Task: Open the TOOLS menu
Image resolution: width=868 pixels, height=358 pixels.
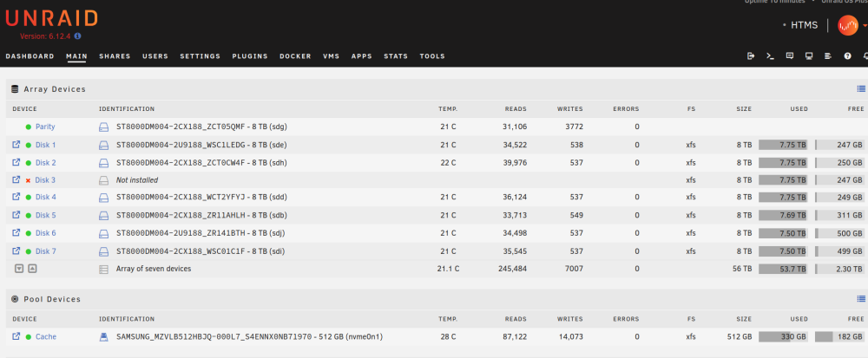Action: (432, 55)
